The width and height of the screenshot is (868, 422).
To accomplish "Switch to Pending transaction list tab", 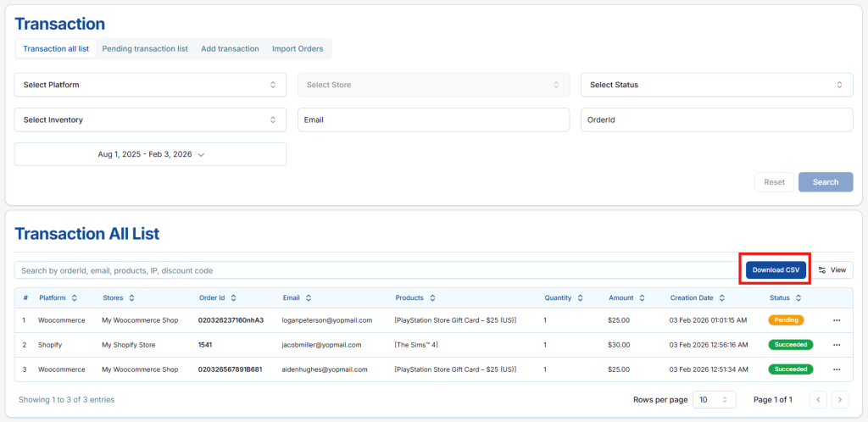I will point(145,49).
